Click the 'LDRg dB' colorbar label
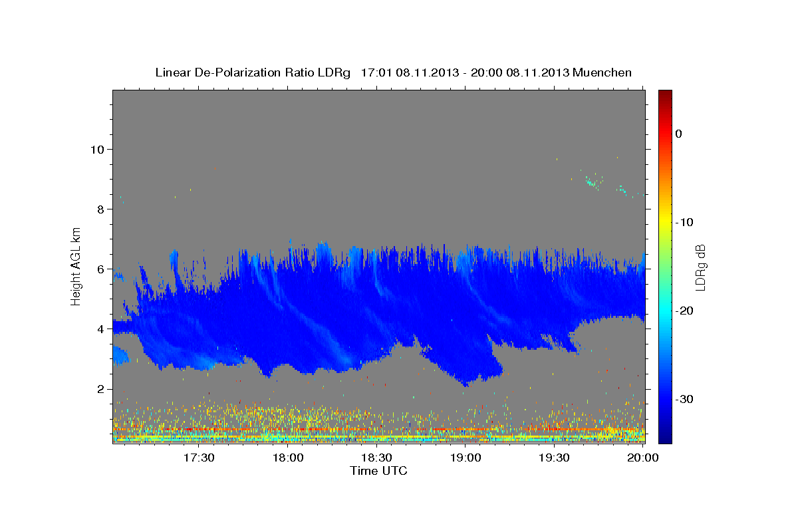The height and width of the screenshot is (532, 798). 700,267
